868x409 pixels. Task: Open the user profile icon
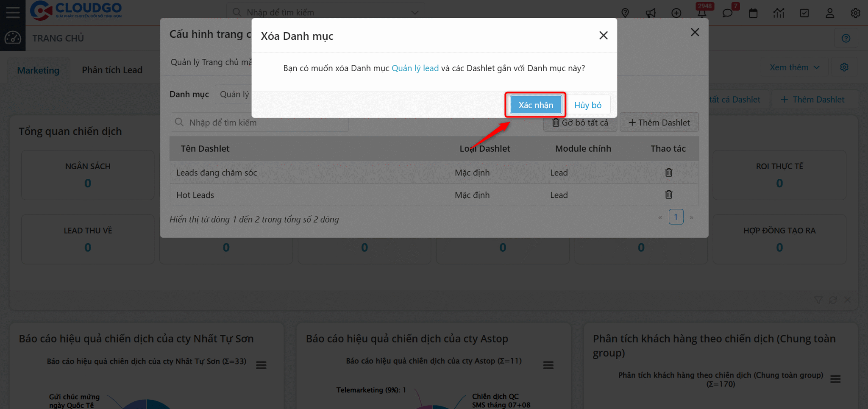pyautogui.click(x=830, y=13)
